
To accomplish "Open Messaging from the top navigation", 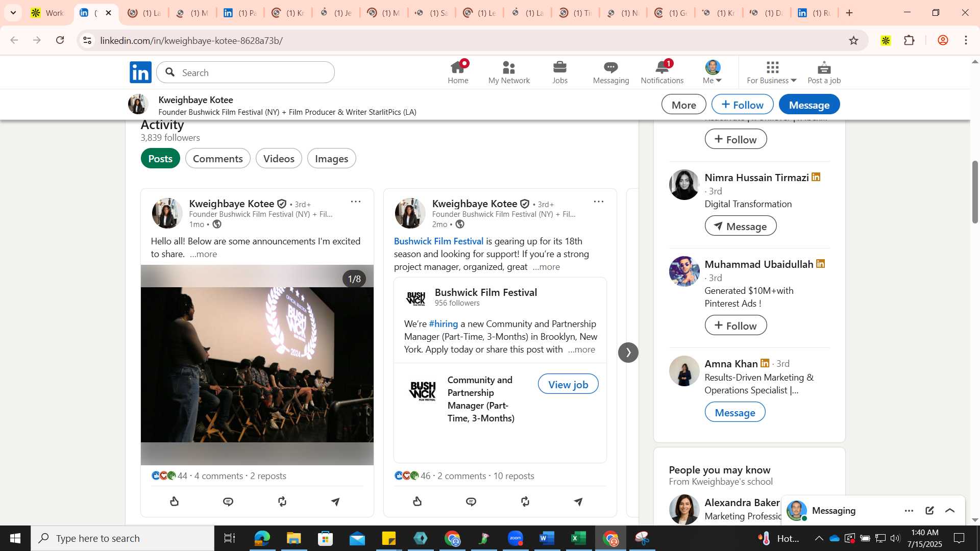I will pos(611,72).
